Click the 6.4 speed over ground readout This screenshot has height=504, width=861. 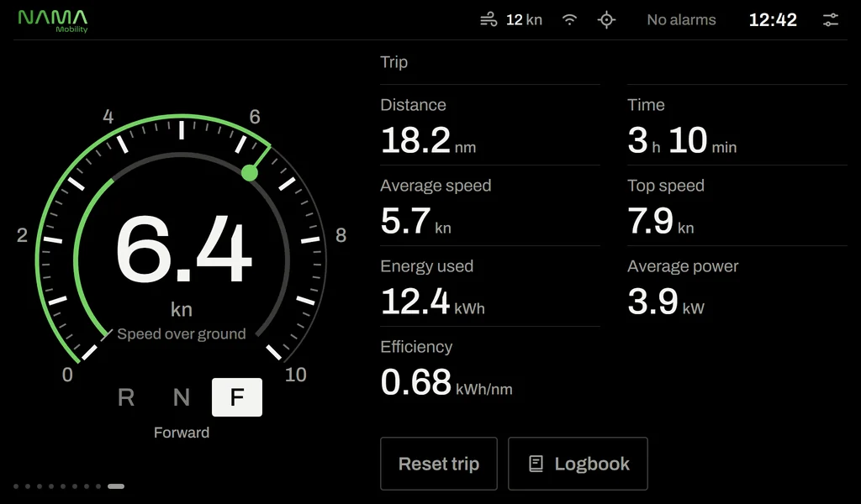(x=183, y=249)
